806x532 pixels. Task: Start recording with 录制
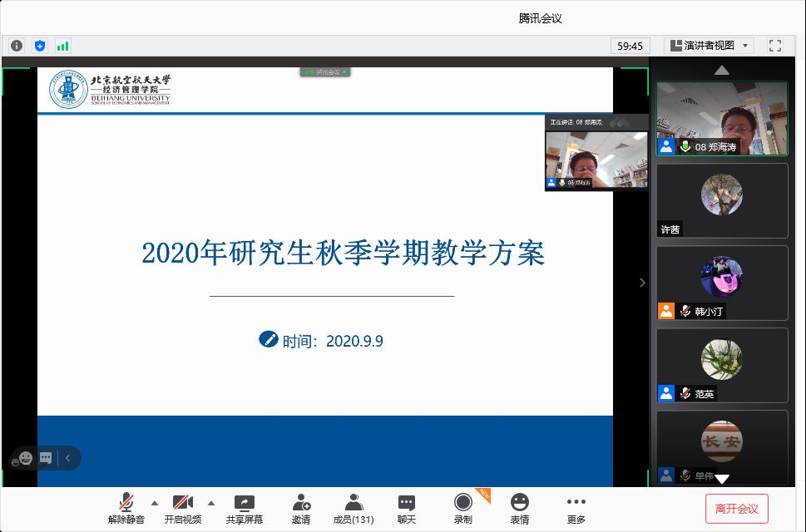462,509
